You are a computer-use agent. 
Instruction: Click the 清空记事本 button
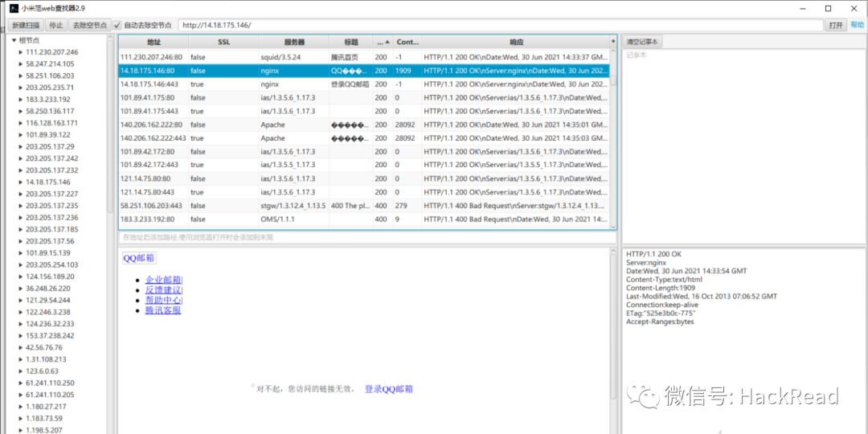click(642, 42)
